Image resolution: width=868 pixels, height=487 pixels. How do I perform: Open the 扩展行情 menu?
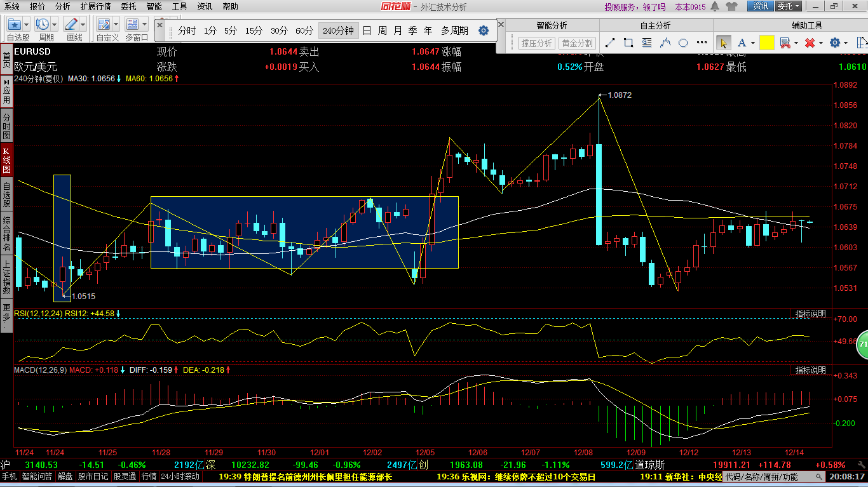95,6
